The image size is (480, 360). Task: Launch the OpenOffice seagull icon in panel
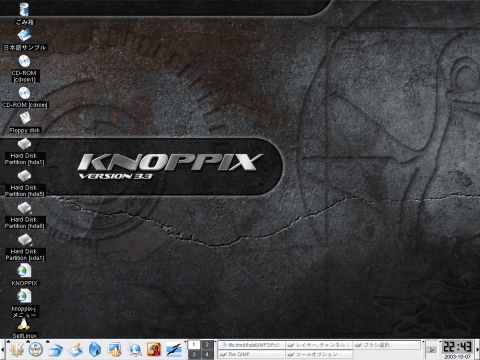pyautogui.click(x=174, y=350)
